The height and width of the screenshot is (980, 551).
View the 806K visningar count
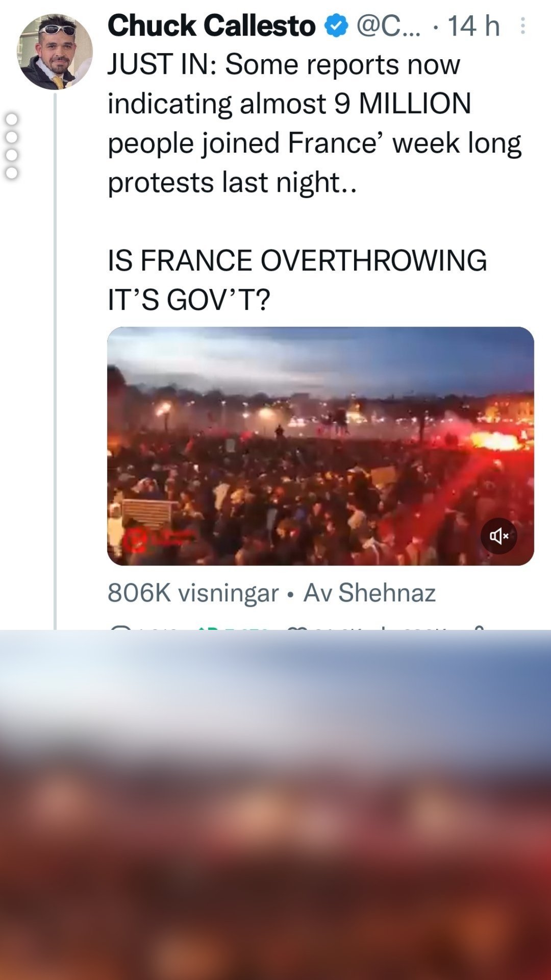point(193,593)
